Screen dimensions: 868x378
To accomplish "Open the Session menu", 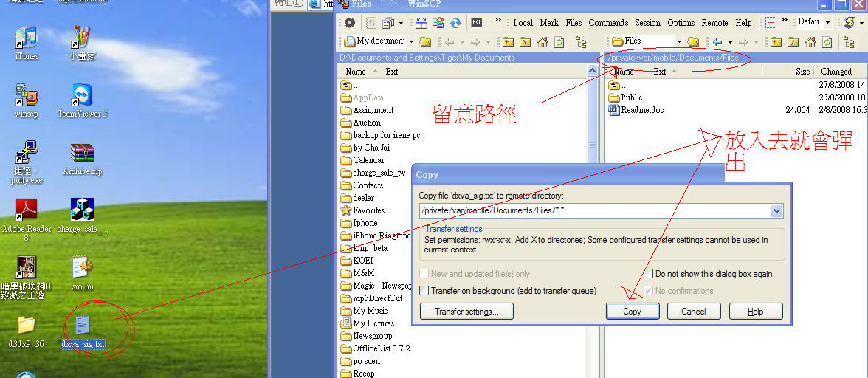I will point(647,23).
